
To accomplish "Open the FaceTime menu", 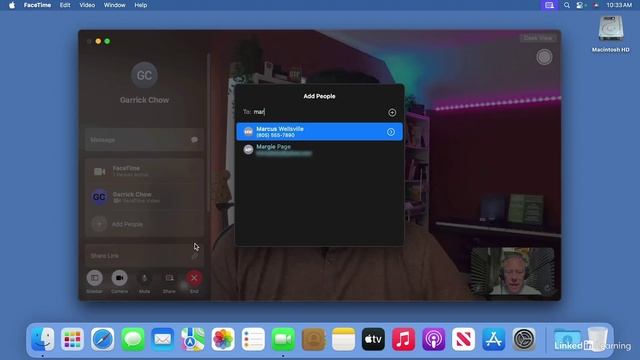I will pyautogui.click(x=37, y=5).
